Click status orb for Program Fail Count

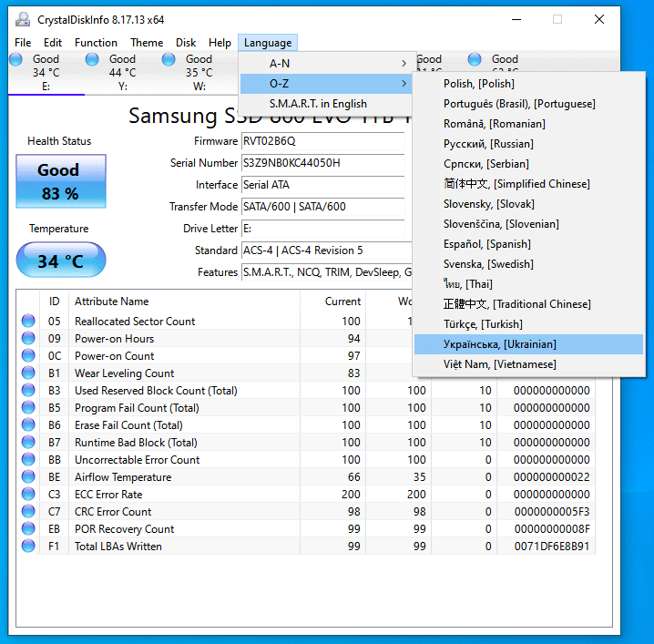28,407
